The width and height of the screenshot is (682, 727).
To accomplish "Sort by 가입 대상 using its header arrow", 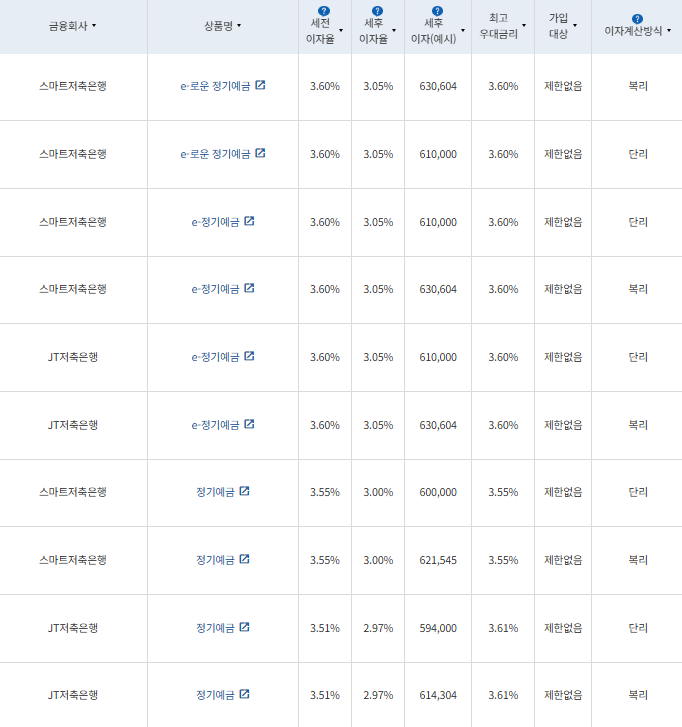I will point(575,26).
